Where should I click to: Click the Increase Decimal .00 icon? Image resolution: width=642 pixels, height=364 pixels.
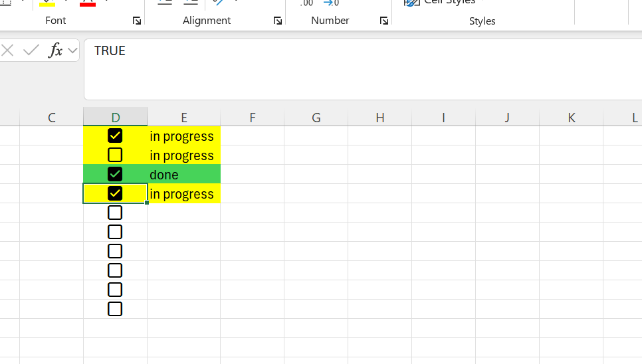306,3
